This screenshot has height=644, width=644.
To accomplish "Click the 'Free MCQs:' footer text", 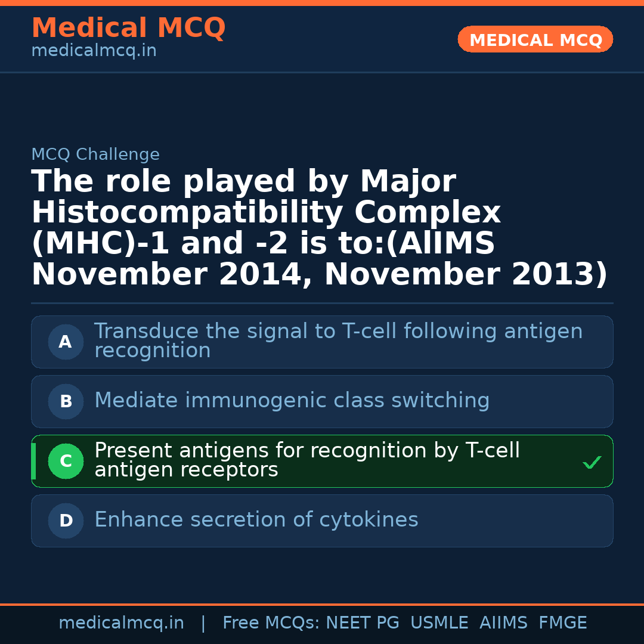I will [x=271, y=623].
